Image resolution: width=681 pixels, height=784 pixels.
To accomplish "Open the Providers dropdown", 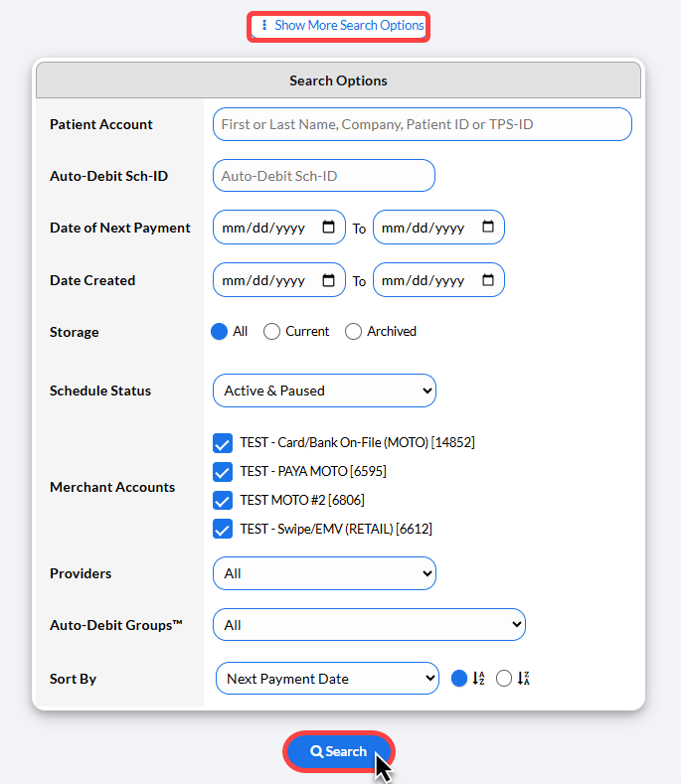I will [324, 573].
